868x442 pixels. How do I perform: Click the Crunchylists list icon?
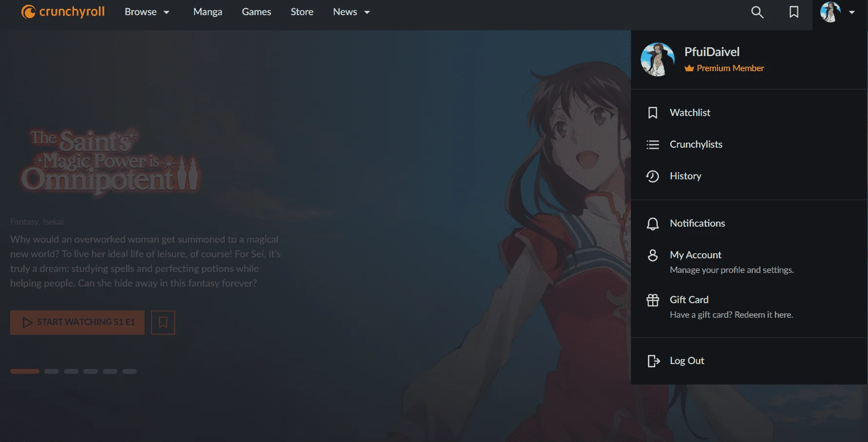tap(653, 145)
